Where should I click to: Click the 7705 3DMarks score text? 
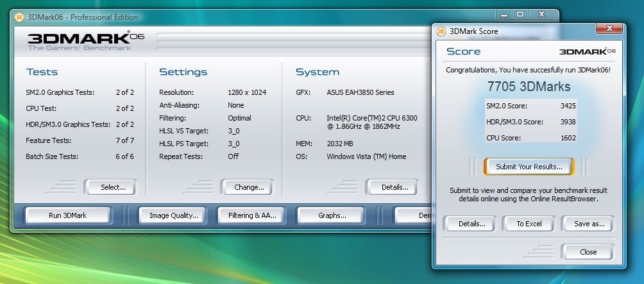[x=529, y=87]
